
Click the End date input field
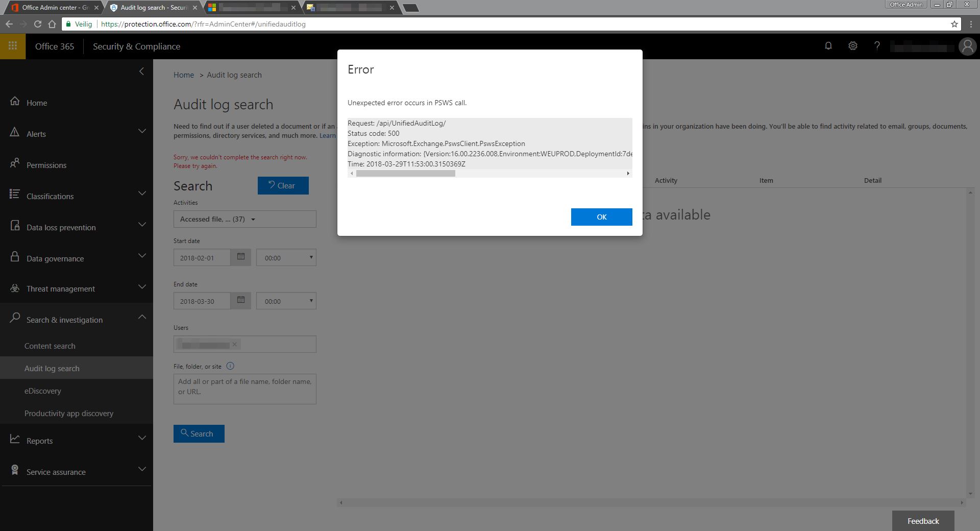202,301
